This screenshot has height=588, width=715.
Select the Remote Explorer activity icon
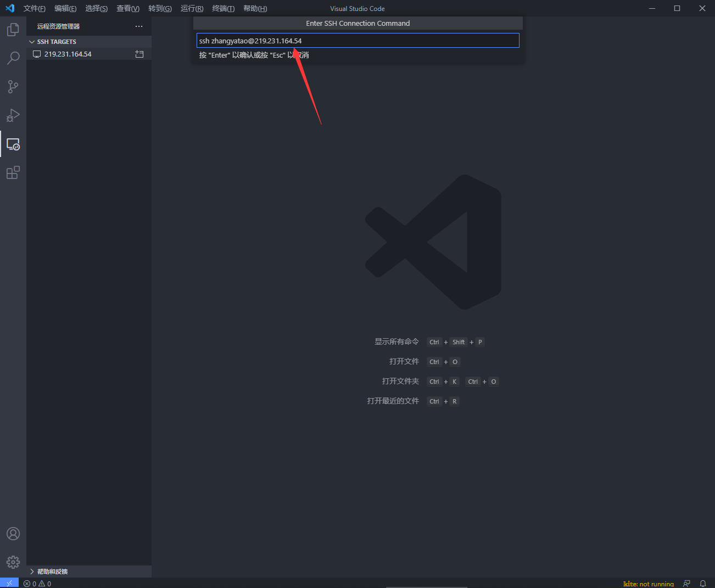13,144
